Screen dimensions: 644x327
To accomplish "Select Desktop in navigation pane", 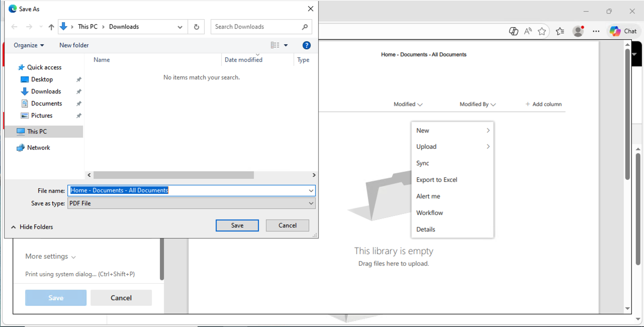I will [42, 79].
